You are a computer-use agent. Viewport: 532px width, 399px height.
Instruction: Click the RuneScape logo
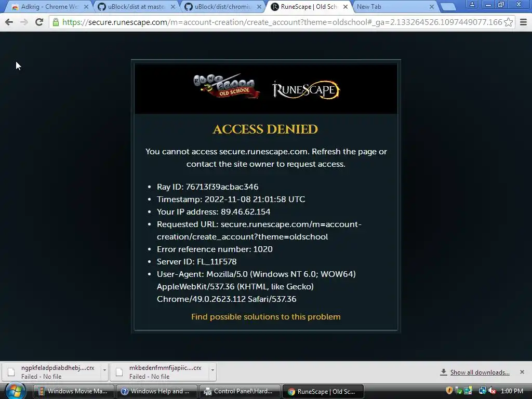(305, 89)
